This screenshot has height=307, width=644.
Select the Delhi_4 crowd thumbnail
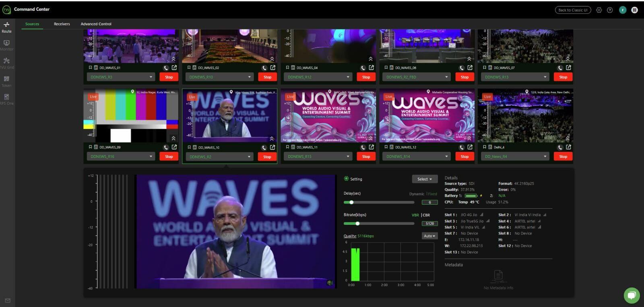pyautogui.click(x=525, y=116)
